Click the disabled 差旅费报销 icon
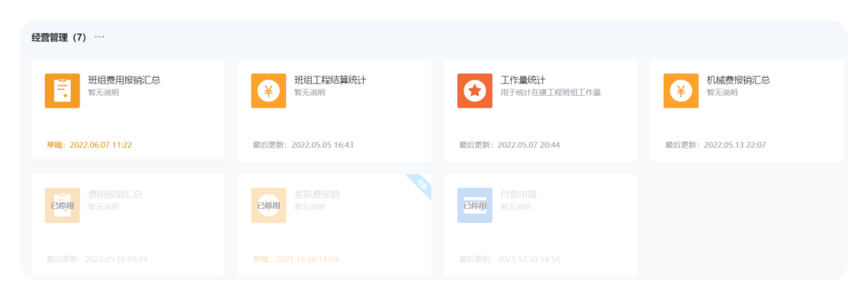Image resolution: width=868 pixels, height=300 pixels. click(268, 205)
